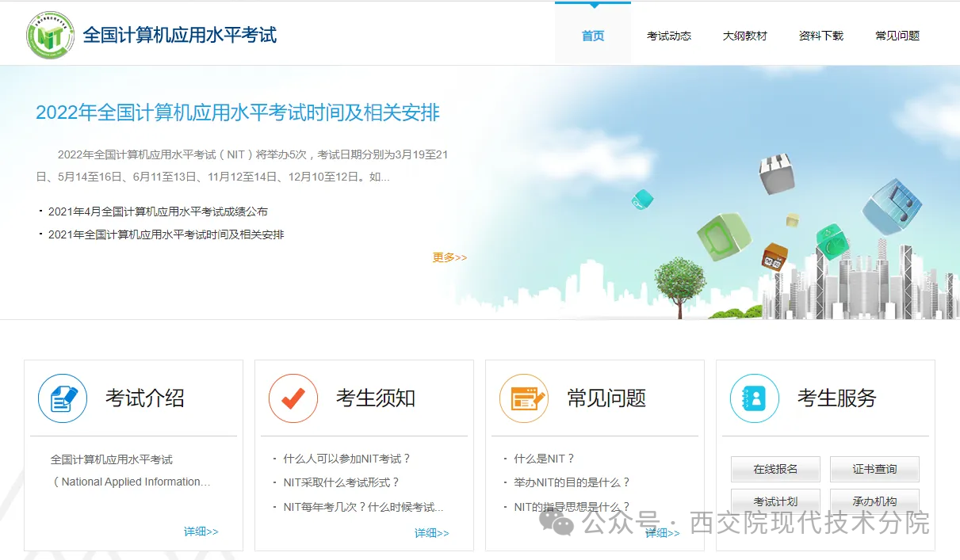Open the 什么是NIT question link
Screen dimensions: 960x560
point(544,459)
